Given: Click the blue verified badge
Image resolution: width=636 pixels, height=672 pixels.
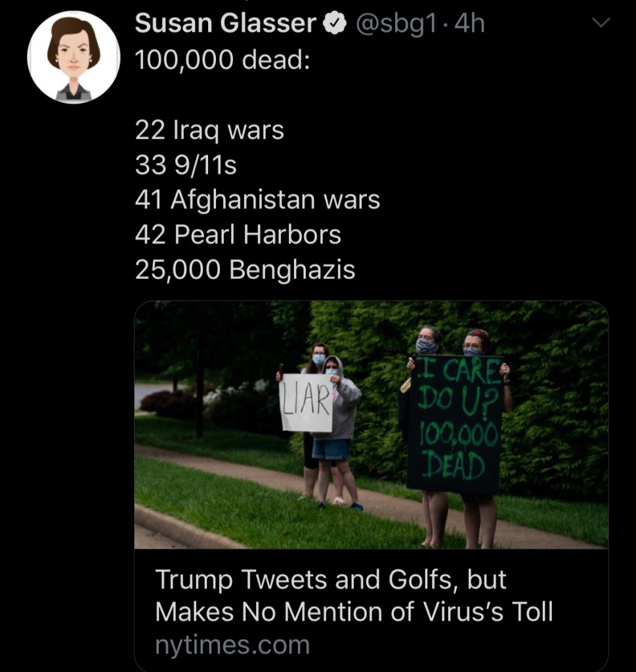Looking at the screenshot, I should point(336,24).
